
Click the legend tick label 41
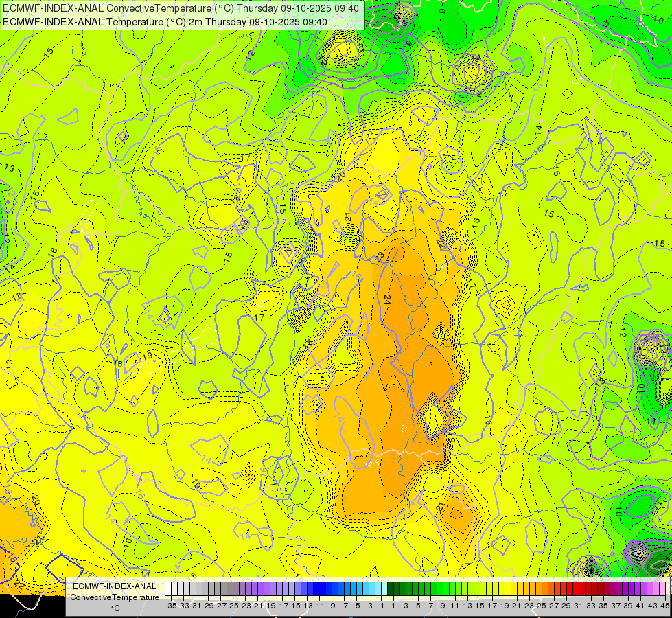click(x=640, y=606)
